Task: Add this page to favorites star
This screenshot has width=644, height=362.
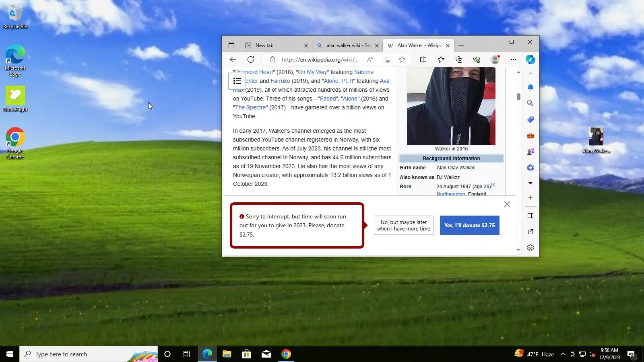Action: pyautogui.click(x=402, y=60)
